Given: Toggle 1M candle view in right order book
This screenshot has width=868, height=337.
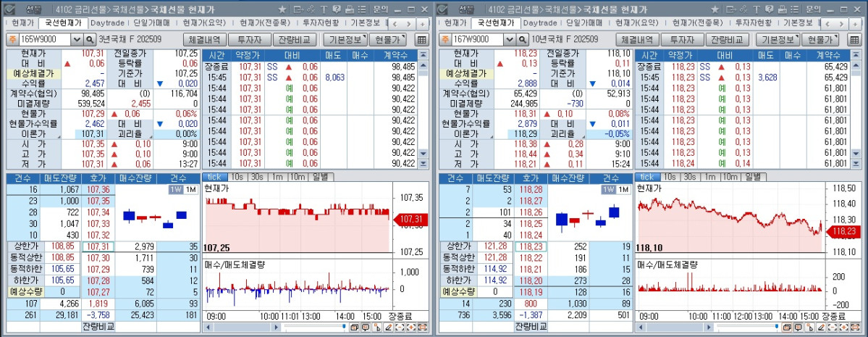Looking at the screenshot, I should pos(623,190).
